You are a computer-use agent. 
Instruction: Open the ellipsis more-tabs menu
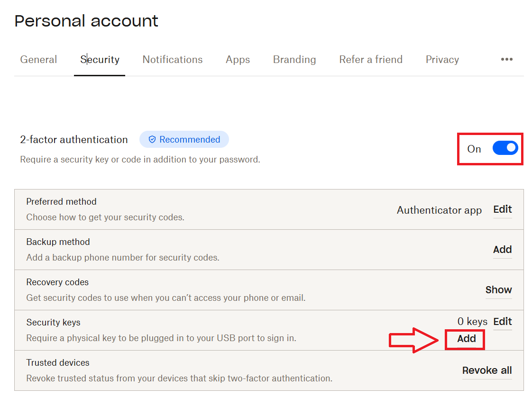point(506,60)
